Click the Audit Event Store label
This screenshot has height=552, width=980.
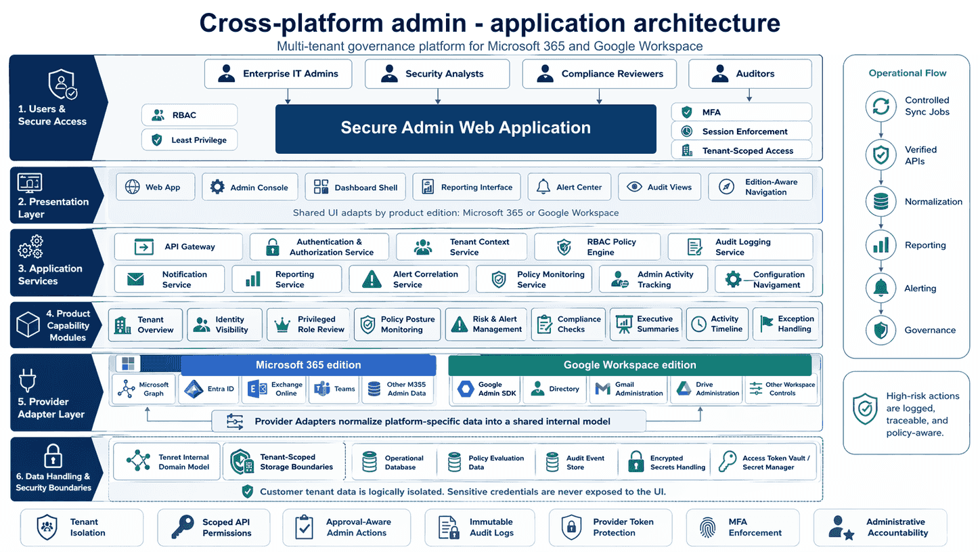tap(585, 463)
